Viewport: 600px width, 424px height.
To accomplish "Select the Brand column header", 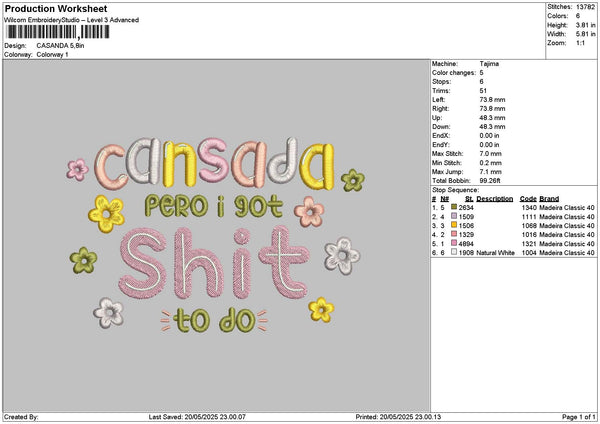I will click(x=549, y=199).
